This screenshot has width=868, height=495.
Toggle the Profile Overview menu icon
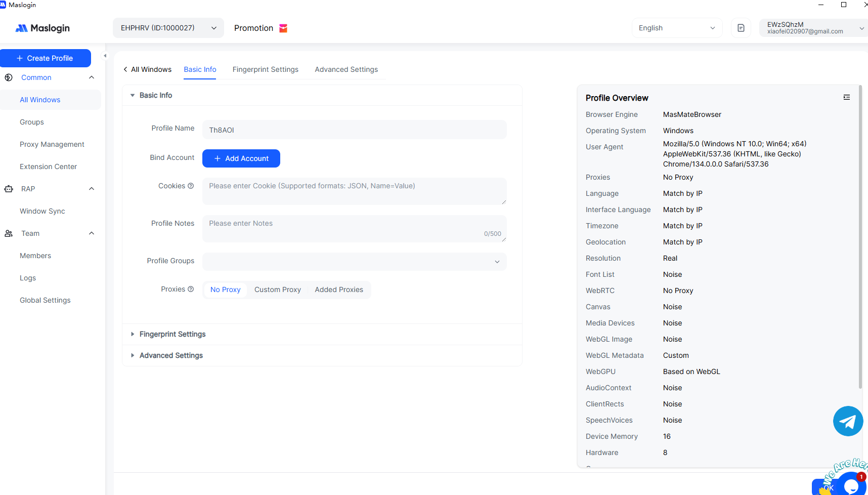pos(846,97)
